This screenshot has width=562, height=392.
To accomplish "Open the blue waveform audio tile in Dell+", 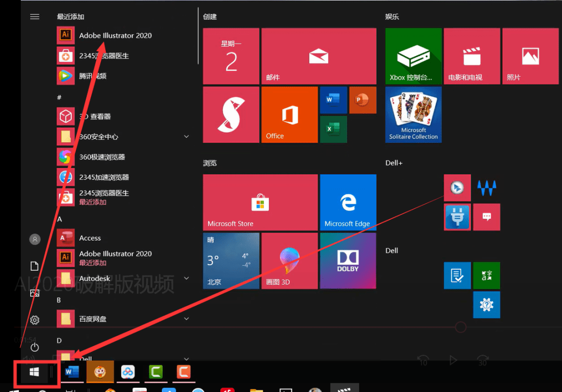I will pos(487,188).
